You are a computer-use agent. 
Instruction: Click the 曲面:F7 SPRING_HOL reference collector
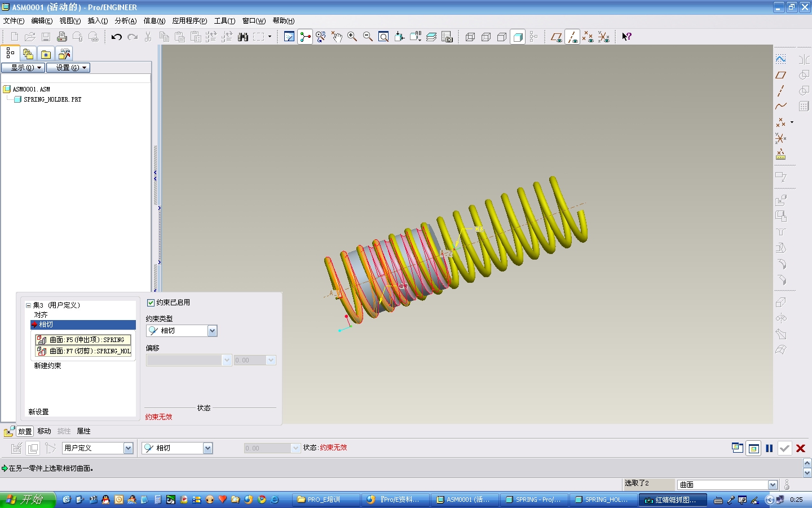pyautogui.click(x=83, y=351)
